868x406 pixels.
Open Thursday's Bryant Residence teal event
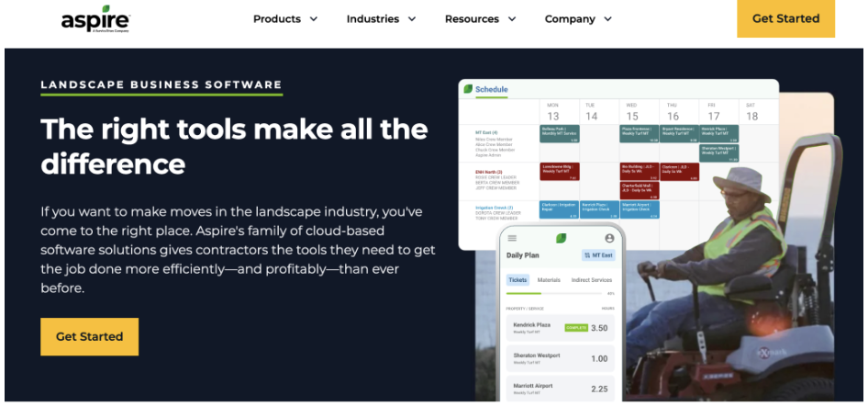click(679, 134)
